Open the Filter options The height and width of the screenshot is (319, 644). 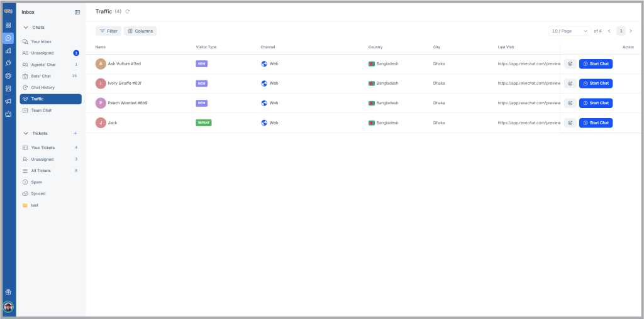coord(108,31)
